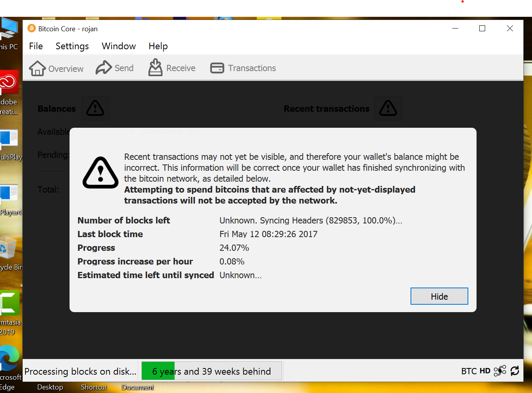Click the warning icon beside Balances
The width and height of the screenshot is (532, 393).
95,108
